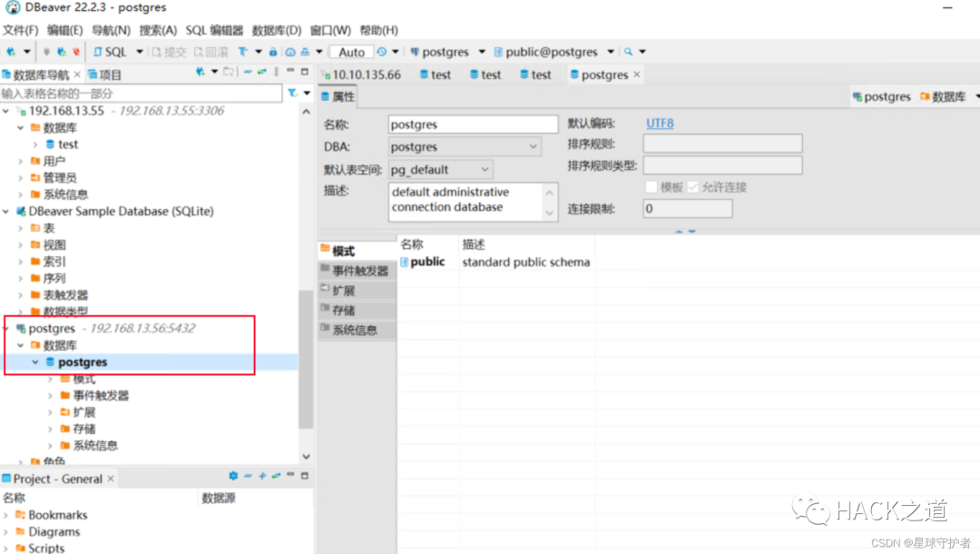Click the search magnifier icon in toolbar

pyautogui.click(x=628, y=52)
